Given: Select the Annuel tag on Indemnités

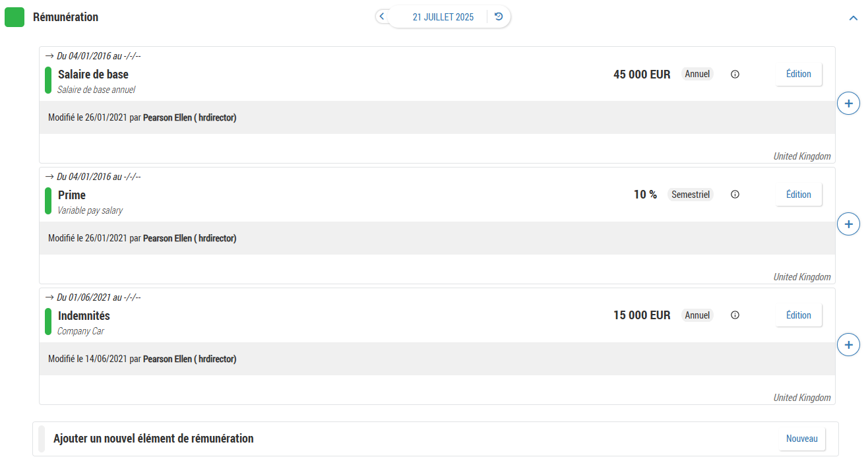Looking at the screenshot, I should [x=697, y=315].
